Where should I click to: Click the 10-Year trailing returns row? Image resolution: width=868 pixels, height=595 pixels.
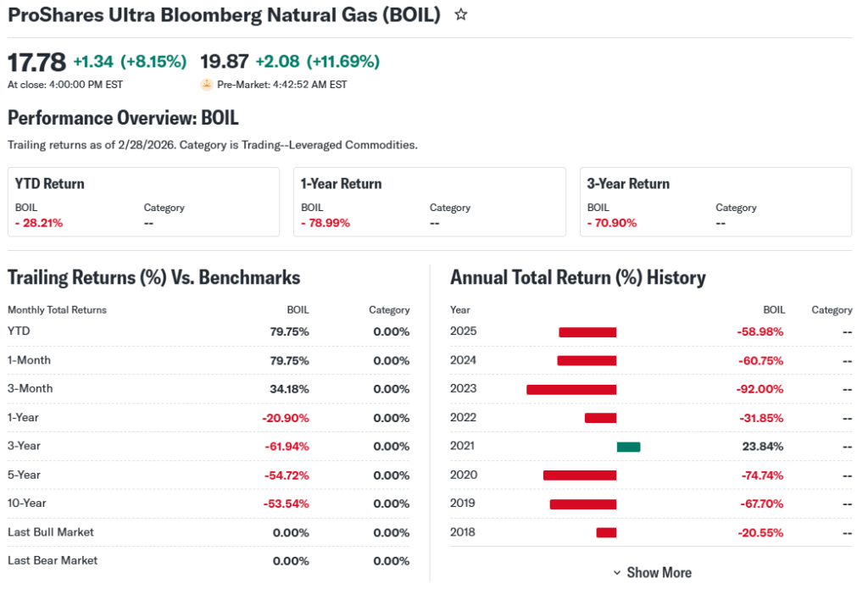point(208,503)
